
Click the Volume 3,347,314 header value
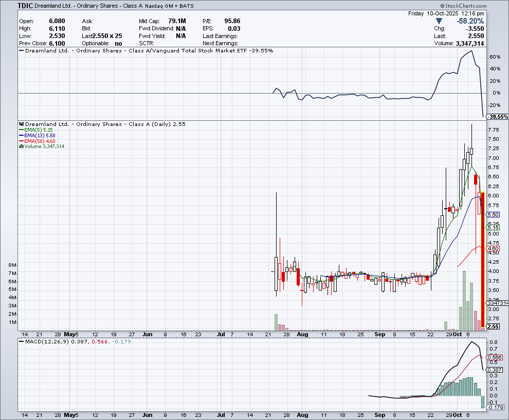coord(470,44)
